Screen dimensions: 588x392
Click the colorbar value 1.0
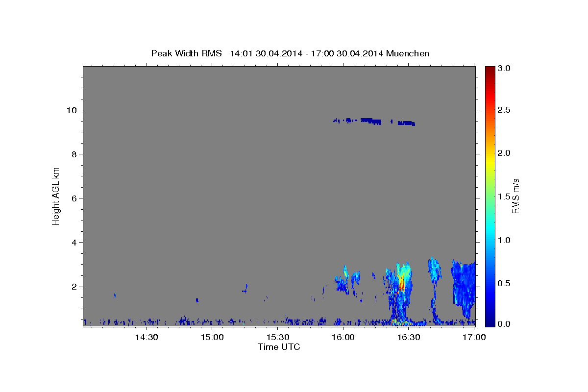point(504,240)
